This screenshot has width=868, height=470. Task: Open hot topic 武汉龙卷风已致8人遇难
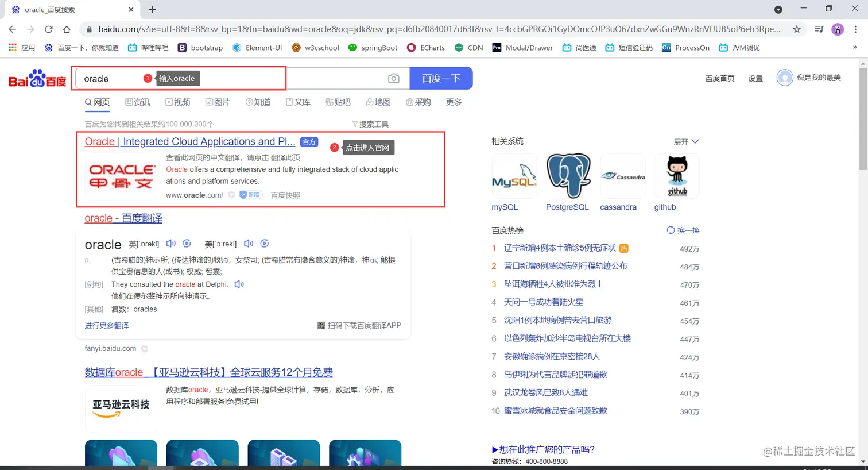546,393
